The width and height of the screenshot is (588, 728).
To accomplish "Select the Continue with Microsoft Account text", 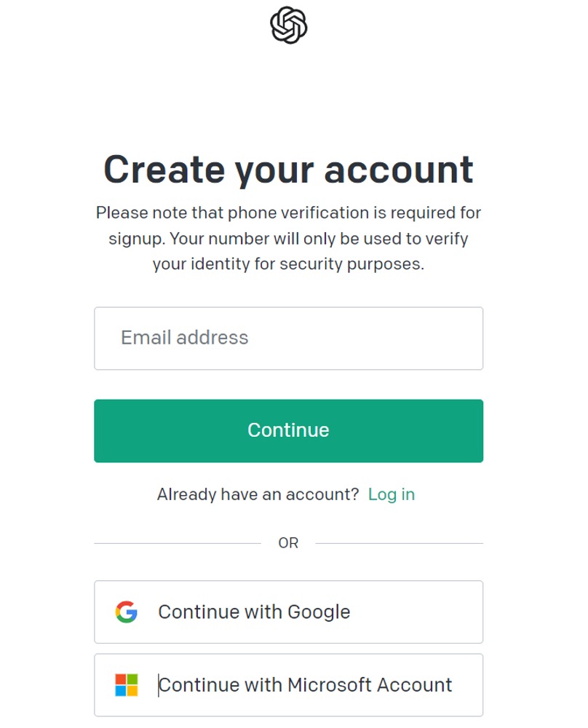I will pos(306,685).
